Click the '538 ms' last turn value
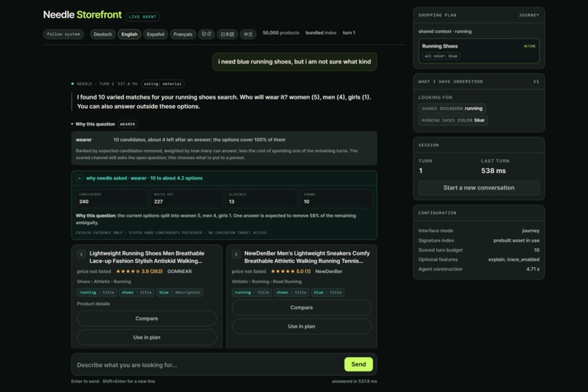This screenshot has width=588, height=392. pyautogui.click(x=493, y=171)
